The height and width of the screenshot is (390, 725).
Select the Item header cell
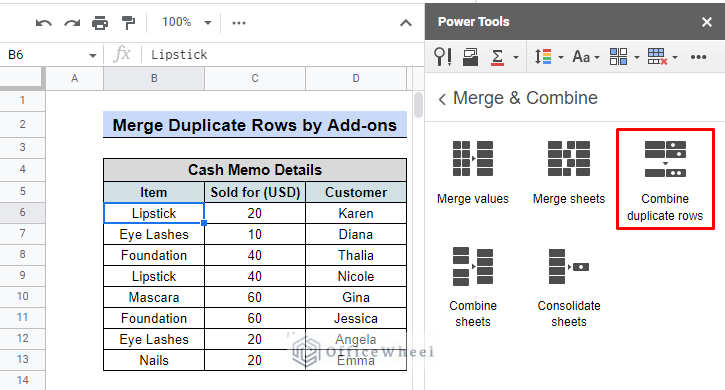pyautogui.click(x=154, y=192)
